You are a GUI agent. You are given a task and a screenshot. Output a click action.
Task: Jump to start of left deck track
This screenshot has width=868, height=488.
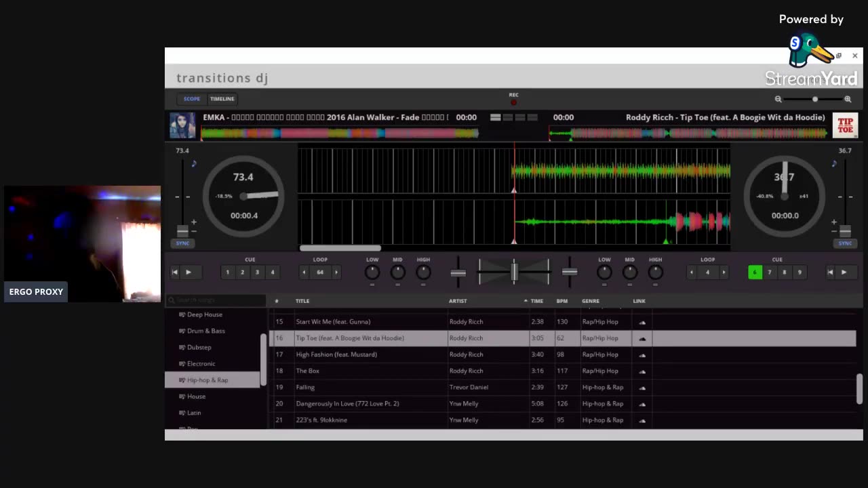coord(175,272)
